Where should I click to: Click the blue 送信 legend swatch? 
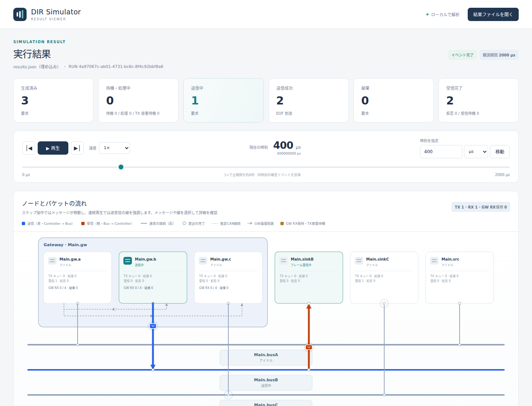[24, 223]
